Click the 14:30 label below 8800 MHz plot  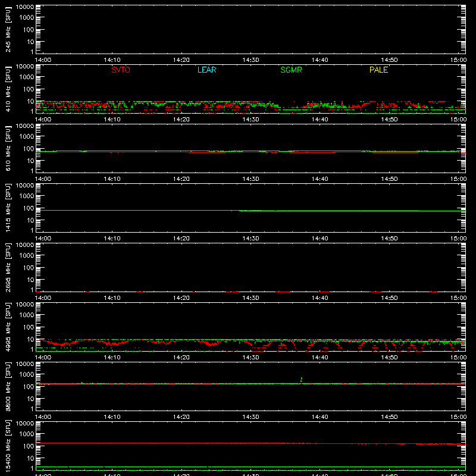250,417
